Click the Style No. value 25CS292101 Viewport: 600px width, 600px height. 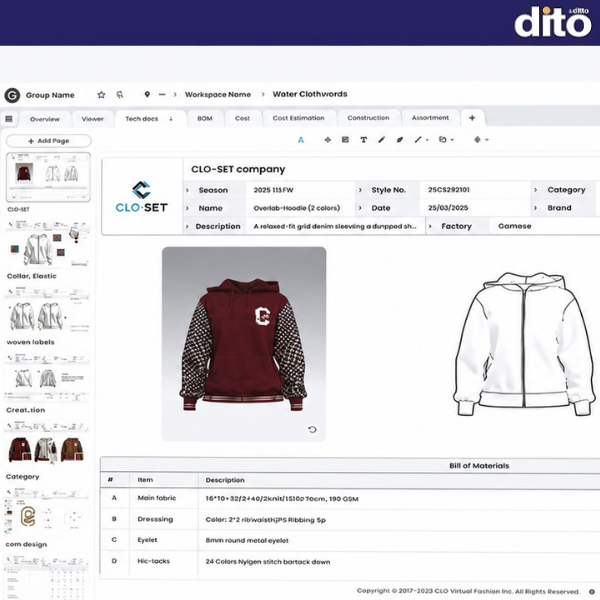point(449,190)
